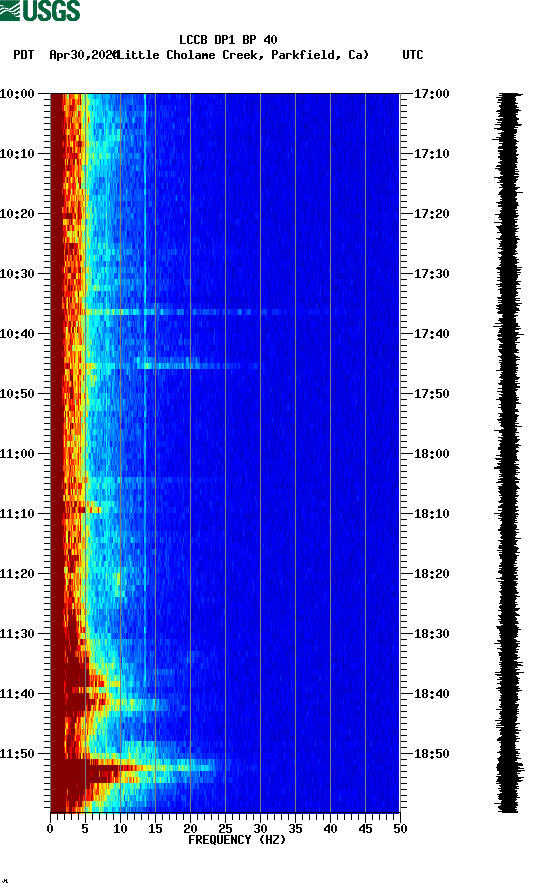Screen dimensions: 552x892
Task: Click the '17:50' UTC time label
Action: [431, 394]
